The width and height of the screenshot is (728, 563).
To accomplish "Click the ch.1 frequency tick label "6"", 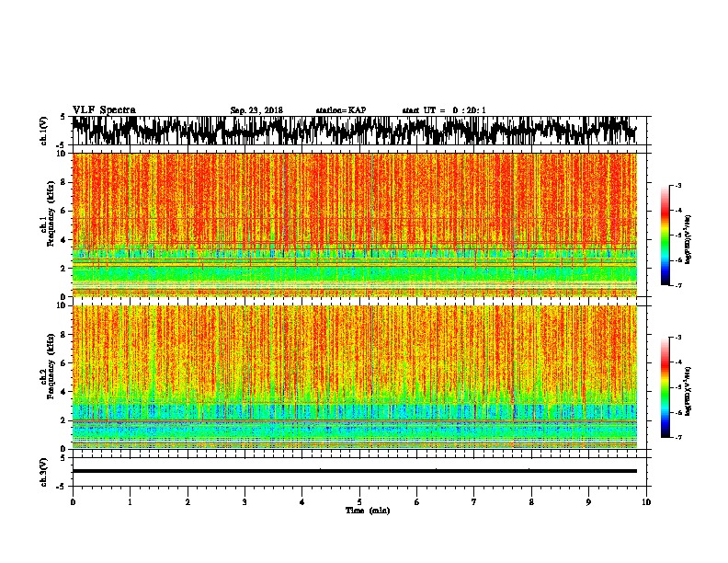I will click(63, 211).
